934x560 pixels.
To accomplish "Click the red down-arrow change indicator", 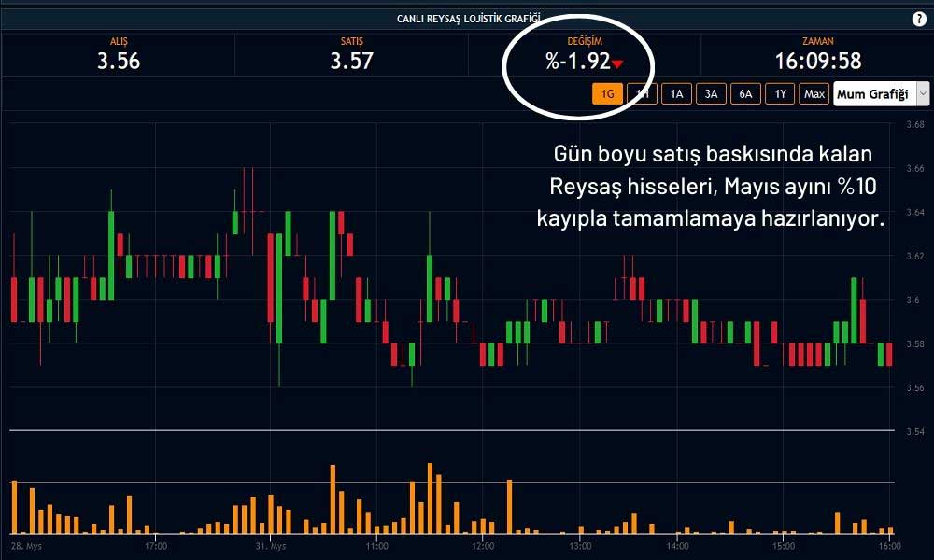I will click(x=617, y=64).
